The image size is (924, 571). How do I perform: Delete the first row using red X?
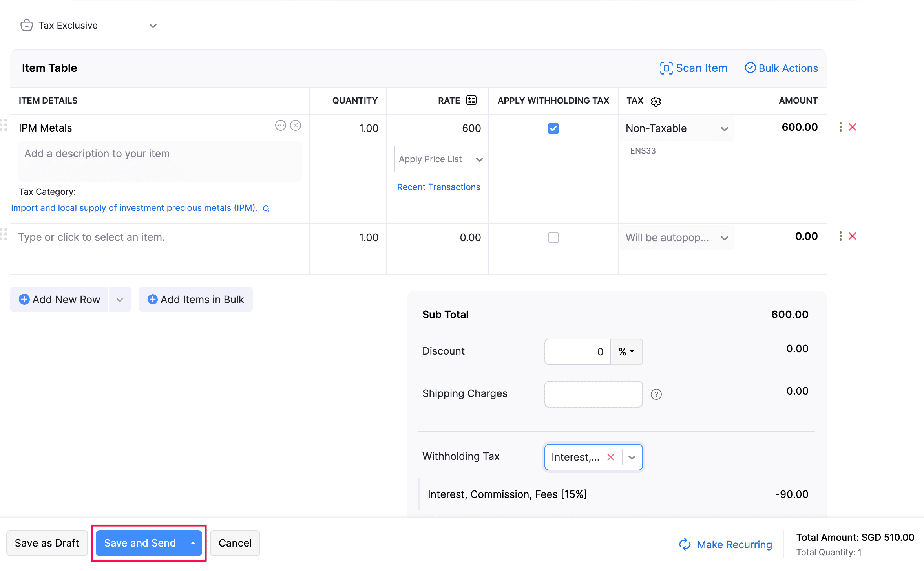click(x=853, y=127)
